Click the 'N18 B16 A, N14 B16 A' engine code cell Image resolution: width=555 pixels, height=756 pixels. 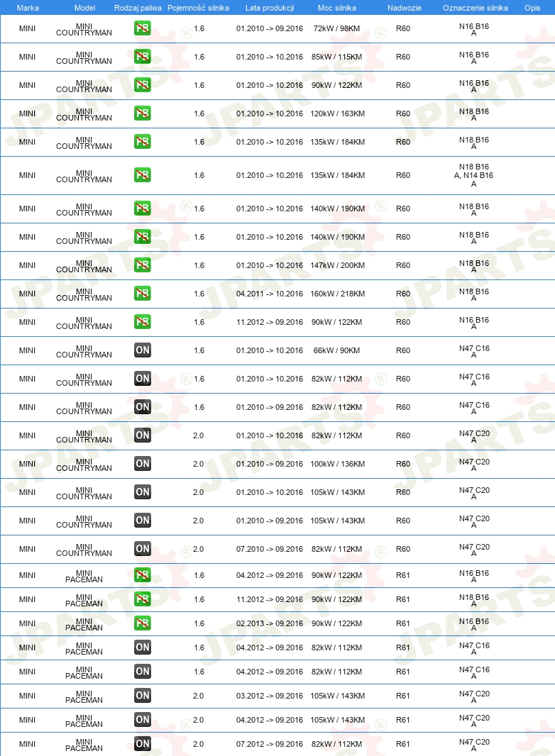[474, 175]
